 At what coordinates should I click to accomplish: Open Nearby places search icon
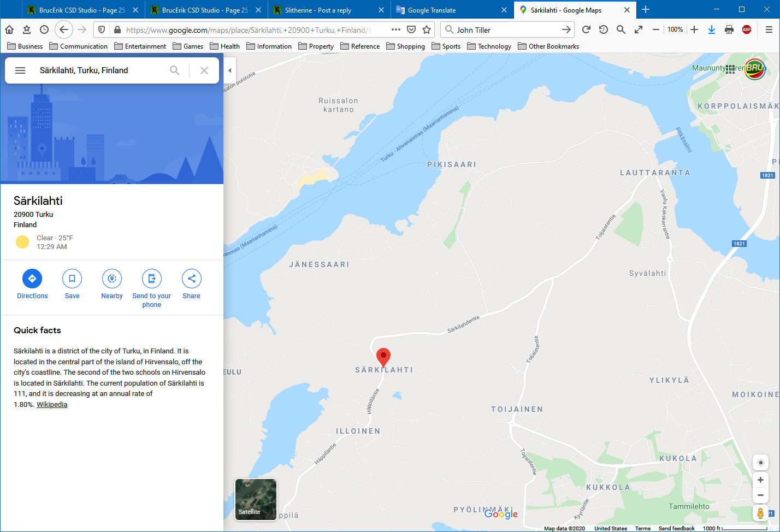tap(112, 279)
